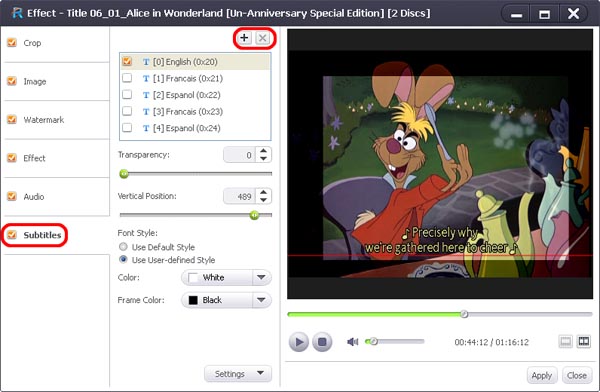600x392 pixels.
Task: Add a subtitle file with plus icon
Action: coord(244,38)
